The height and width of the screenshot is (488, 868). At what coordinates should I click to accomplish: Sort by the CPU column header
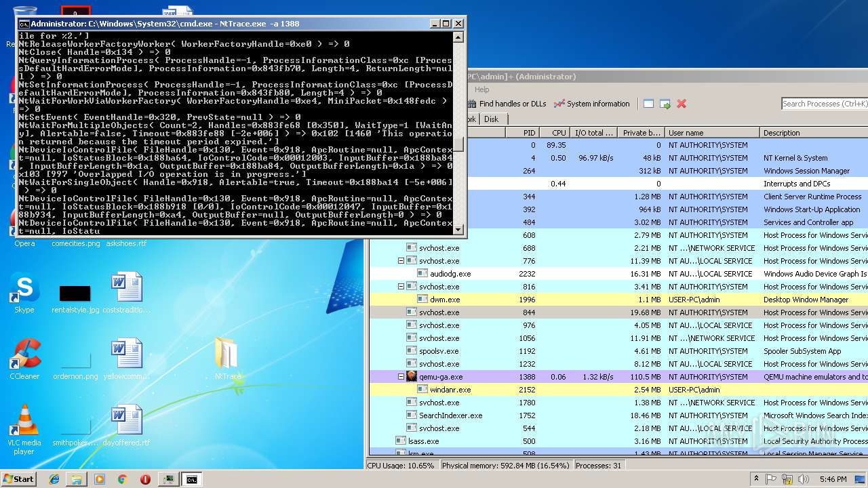tap(555, 133)
